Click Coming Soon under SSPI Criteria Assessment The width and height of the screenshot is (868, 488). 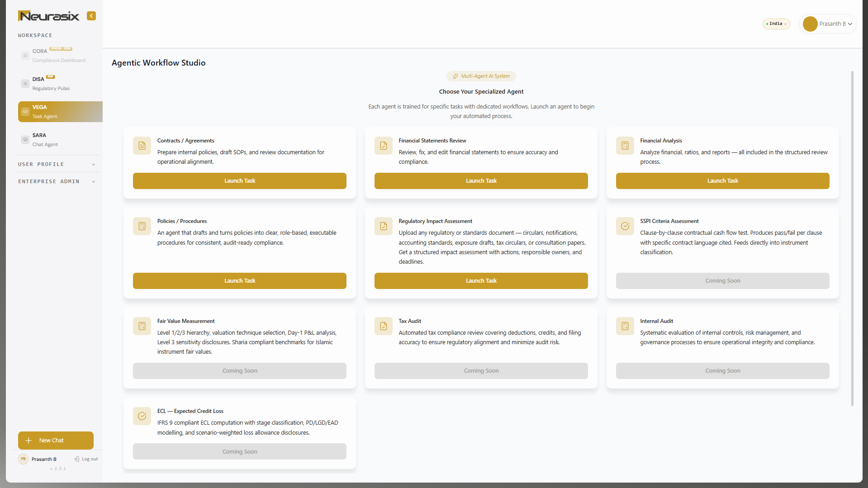tap(723, 281)
